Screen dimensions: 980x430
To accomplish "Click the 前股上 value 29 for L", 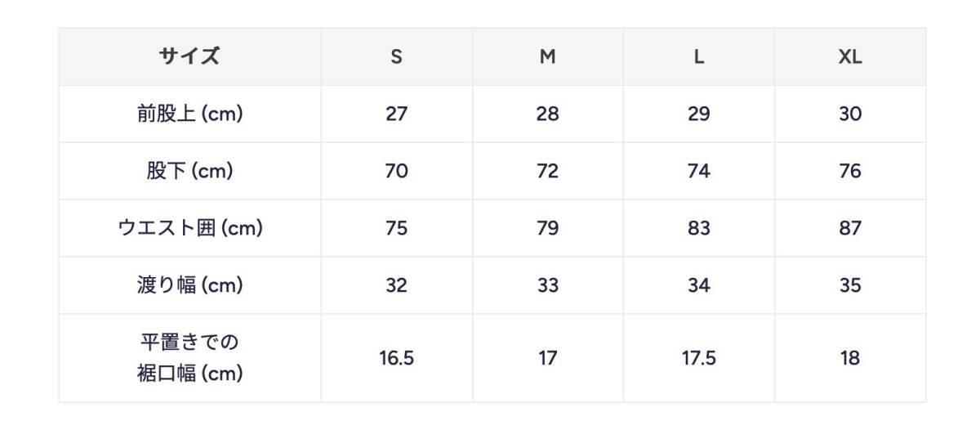I will tap(699, 114).
